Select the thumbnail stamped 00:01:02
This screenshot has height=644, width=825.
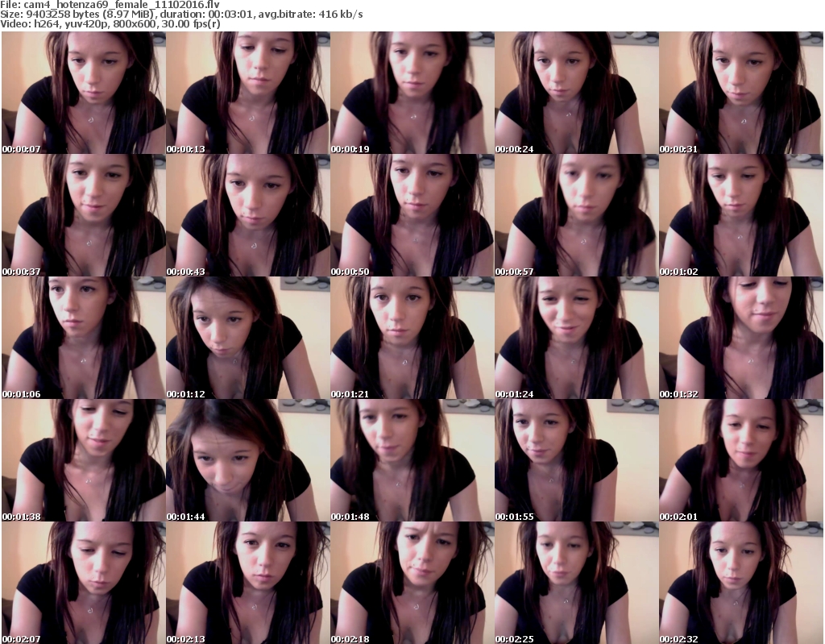(x=741, y=215)
